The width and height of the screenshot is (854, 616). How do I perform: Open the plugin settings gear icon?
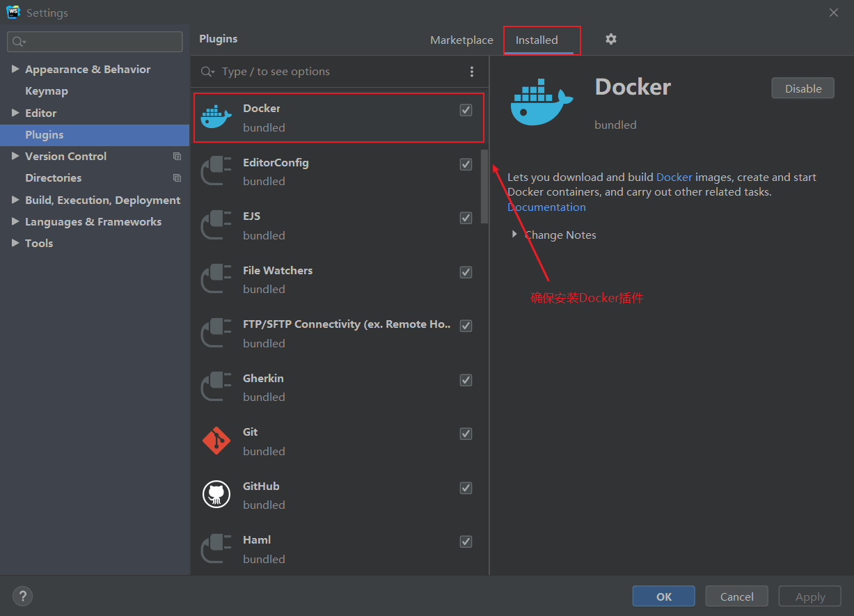pos(610,39)
